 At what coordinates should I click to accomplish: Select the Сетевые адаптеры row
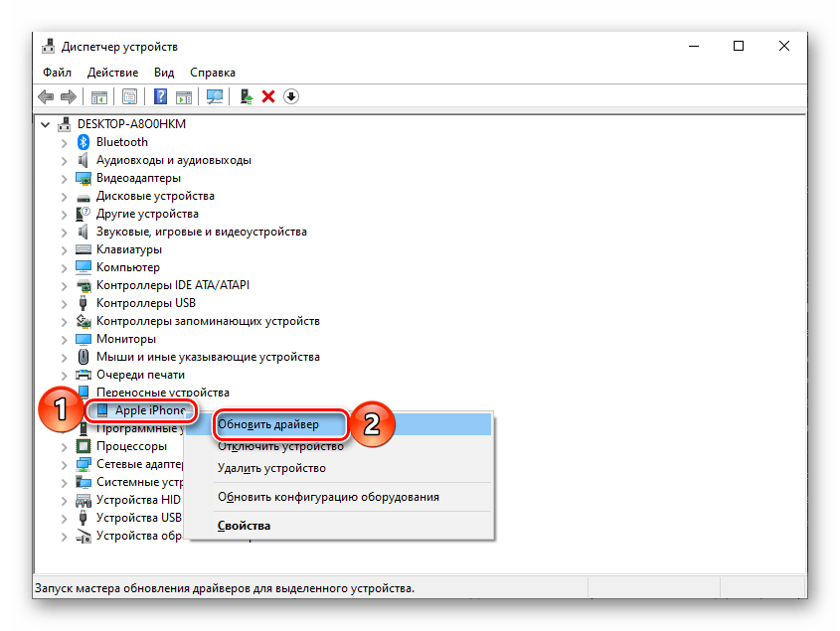pos(140,464)
